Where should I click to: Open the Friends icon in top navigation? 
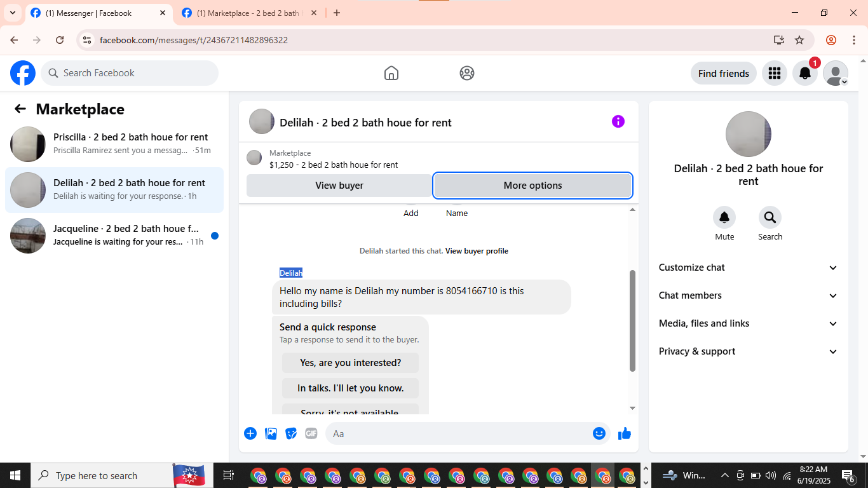(x=467, y=73)
